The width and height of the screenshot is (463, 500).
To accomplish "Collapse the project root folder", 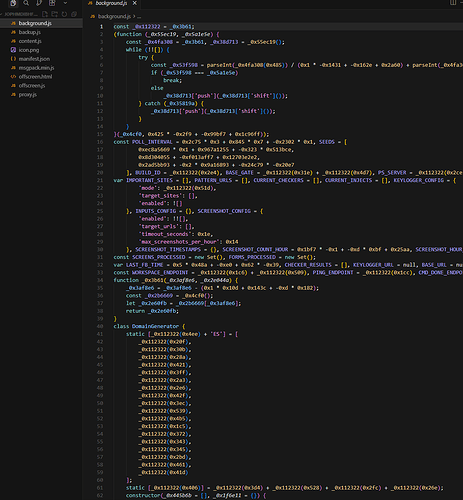I will click(19, 14).
